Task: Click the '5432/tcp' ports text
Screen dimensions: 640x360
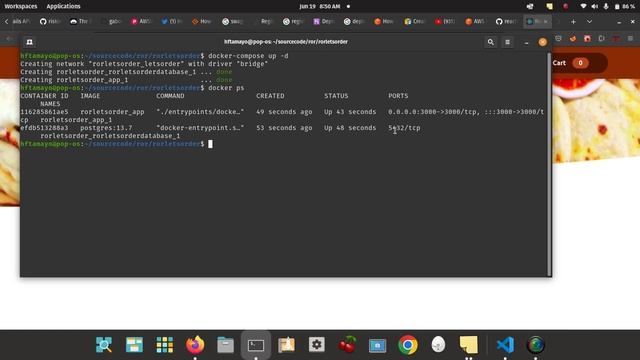Action: click(404, 128)
